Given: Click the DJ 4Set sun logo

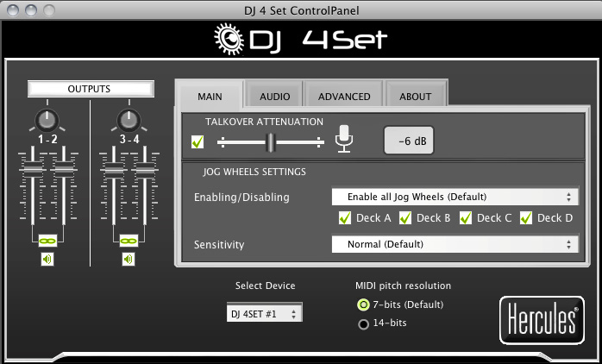Looking at the screenshot, I should [x=229, y=39].
